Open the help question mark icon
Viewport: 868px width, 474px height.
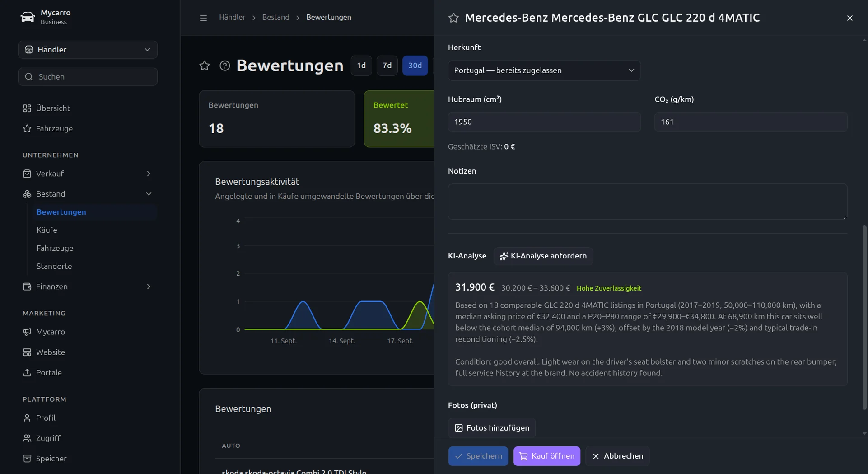click(224, 66)
